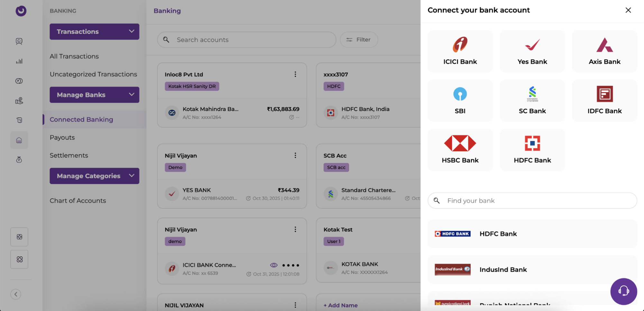Choose the SBI tile
This screenshot has width=644, height=311.
pyautogui.click(x=460, y=100)
